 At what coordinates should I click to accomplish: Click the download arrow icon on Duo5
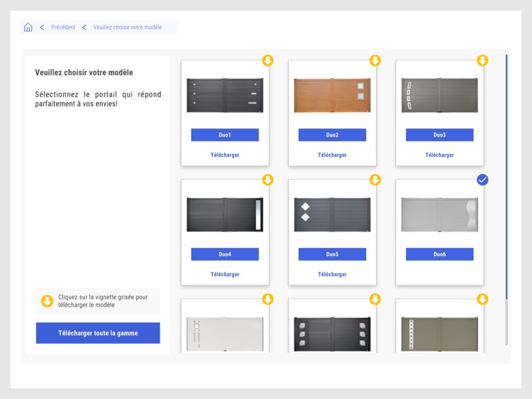pyautogui.click(x=375, y=180)
